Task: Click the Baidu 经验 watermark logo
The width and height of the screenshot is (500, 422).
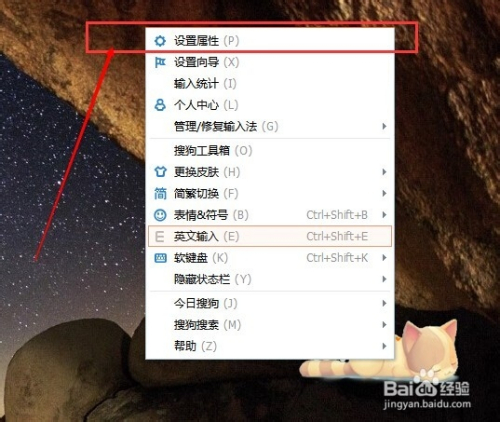Action: (427, 394)
